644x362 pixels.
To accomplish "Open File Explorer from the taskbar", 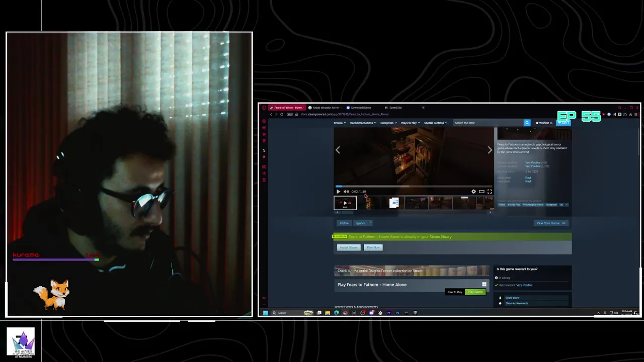I will click(x=328, y=313).
